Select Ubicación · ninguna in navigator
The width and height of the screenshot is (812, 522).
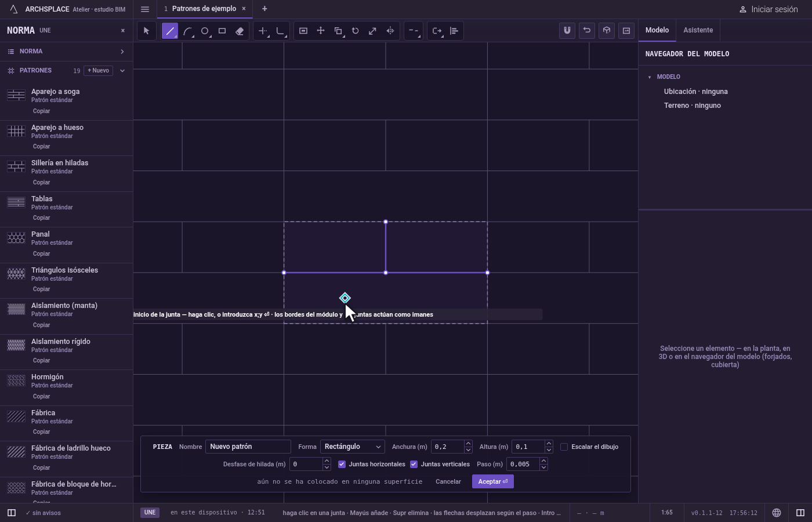pos(696,92)
